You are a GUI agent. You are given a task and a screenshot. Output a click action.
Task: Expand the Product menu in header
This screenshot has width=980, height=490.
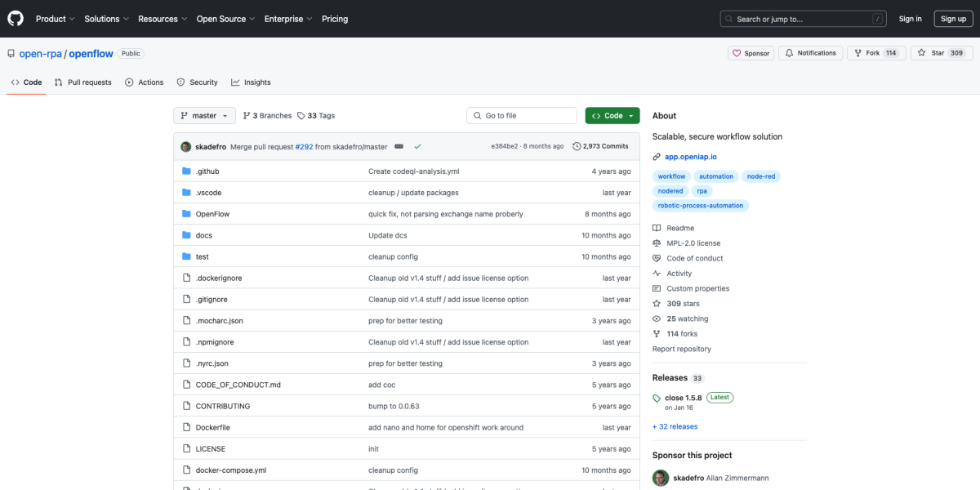[55, 19]
